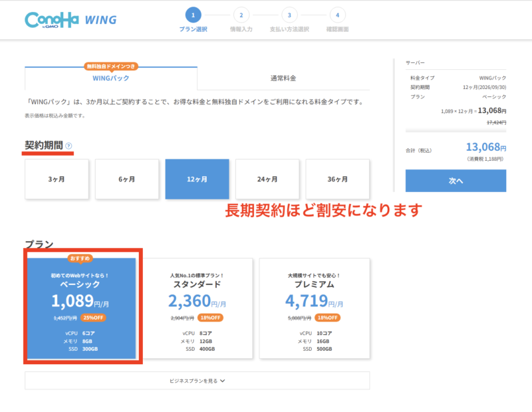
Task: Expand ビジネスプランを見る section
Action: [198, 381]
